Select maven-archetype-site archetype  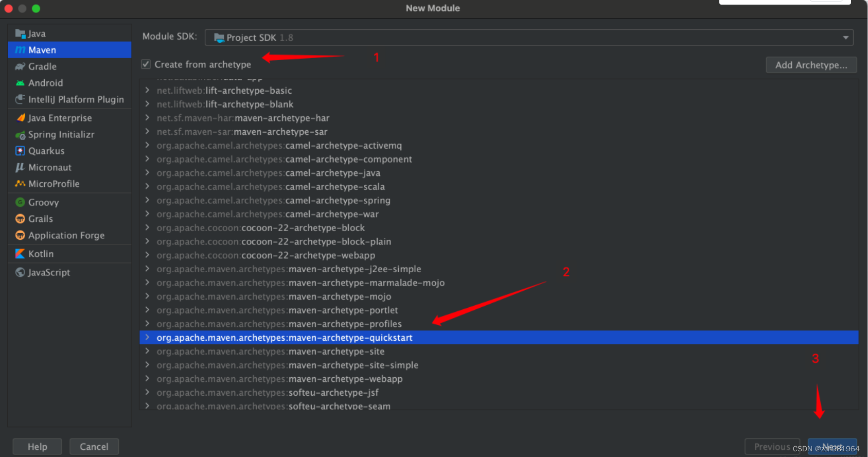[x=499, y=351]
